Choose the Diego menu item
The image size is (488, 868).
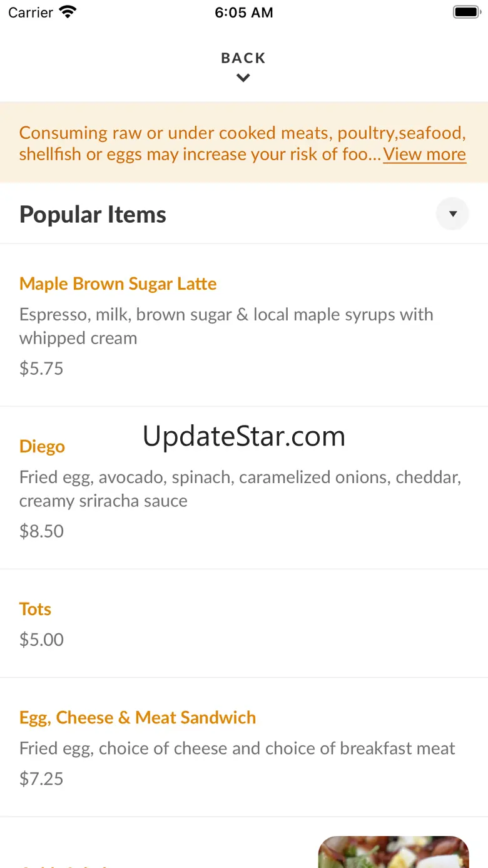(42, 446)
